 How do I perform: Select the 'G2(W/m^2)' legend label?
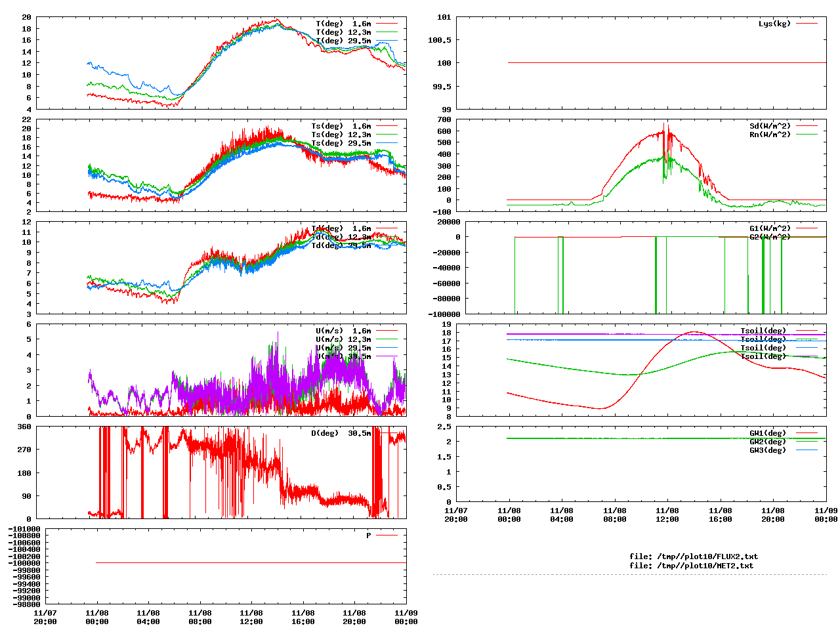tap(770, 237)
